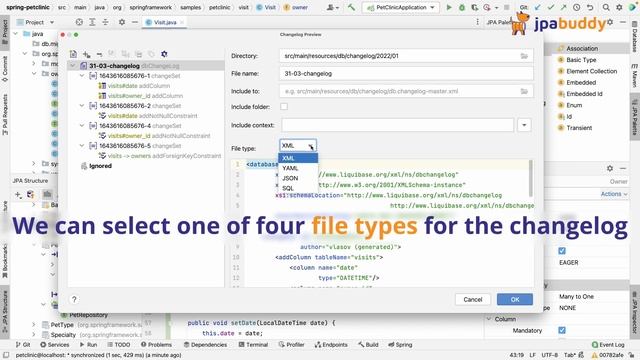Open the Endpoints tool window tab
Viewport: 640px width, 360px height.
coord(331,345)
